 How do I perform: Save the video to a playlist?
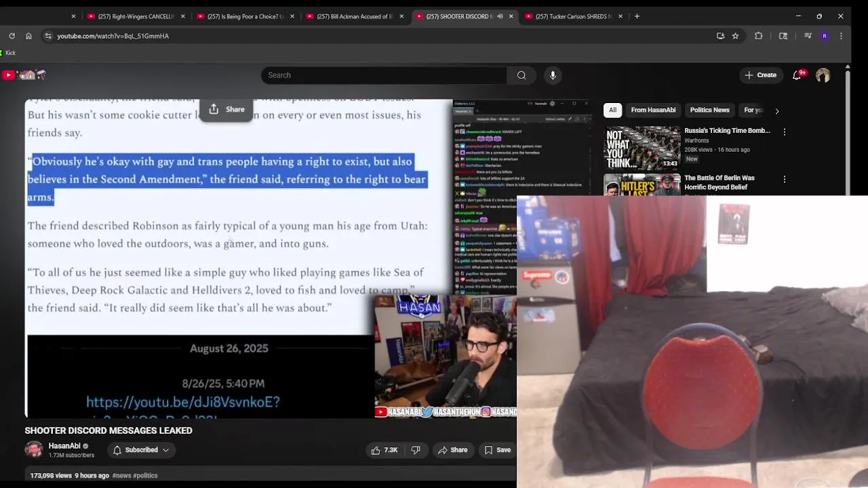click(497, 450)
